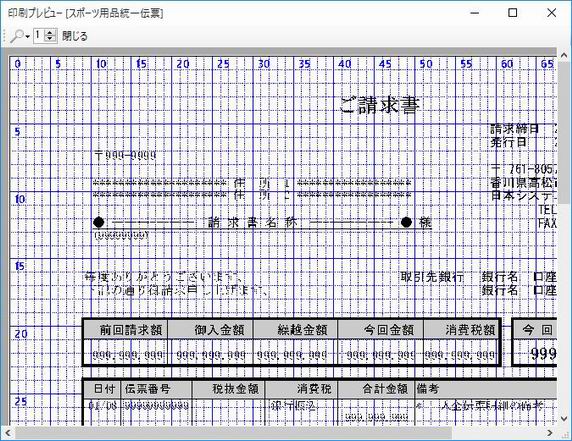Click the magnifier zoom icon
Screen dimensions: 572x441
pyautogui.click(x=16, y=36)
